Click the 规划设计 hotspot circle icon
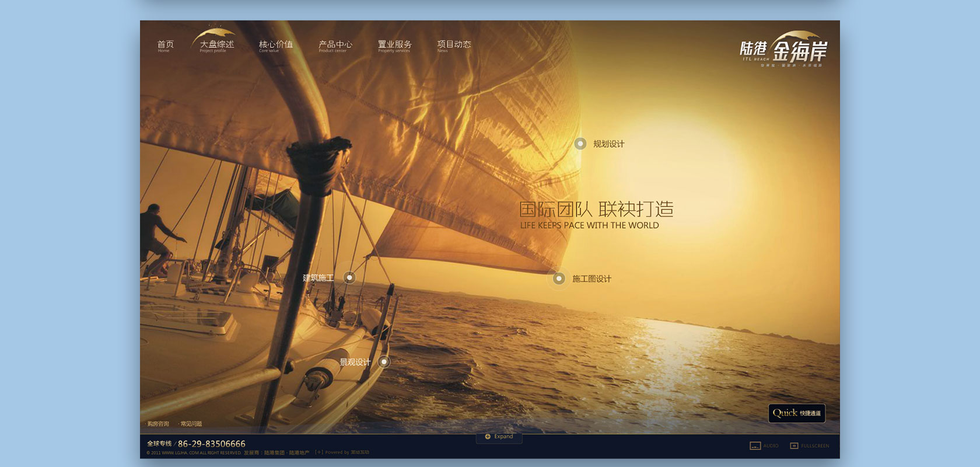The height and width of the screenshot is (467, 980). click(580, 144)
